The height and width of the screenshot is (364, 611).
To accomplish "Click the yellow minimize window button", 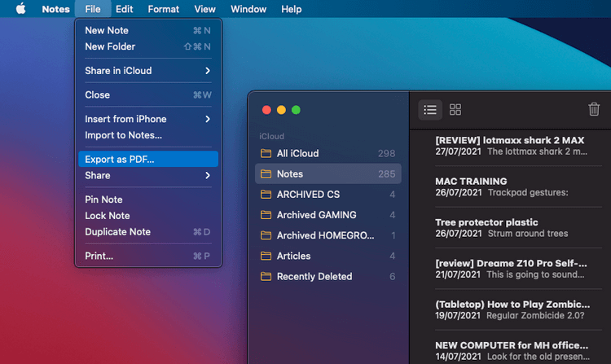I will (x=281, y=110).
